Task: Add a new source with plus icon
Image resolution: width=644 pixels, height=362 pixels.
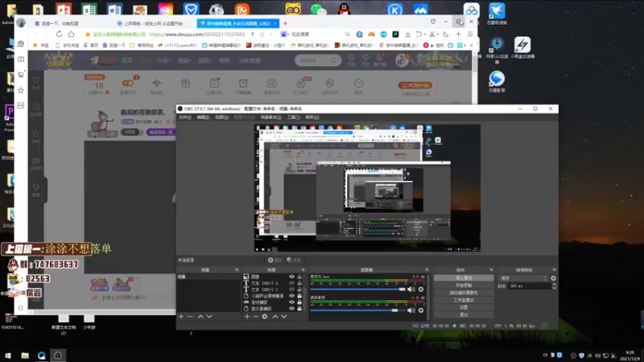Action: [x=247, y=316]
